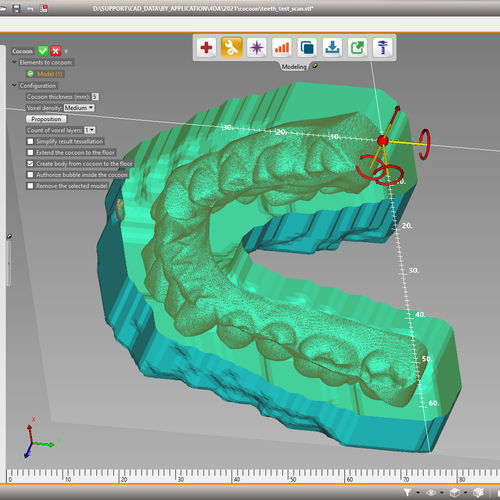Click the Configuration label
This screenshot has width=500, height=500.
click(x=38, y=86)
